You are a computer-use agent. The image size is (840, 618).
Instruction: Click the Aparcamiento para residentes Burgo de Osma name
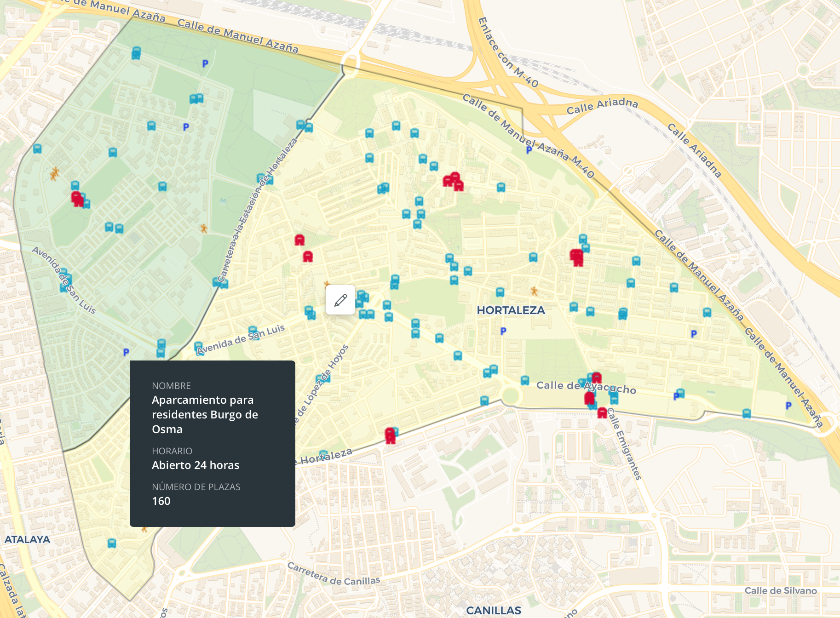(x=205, y=414)
